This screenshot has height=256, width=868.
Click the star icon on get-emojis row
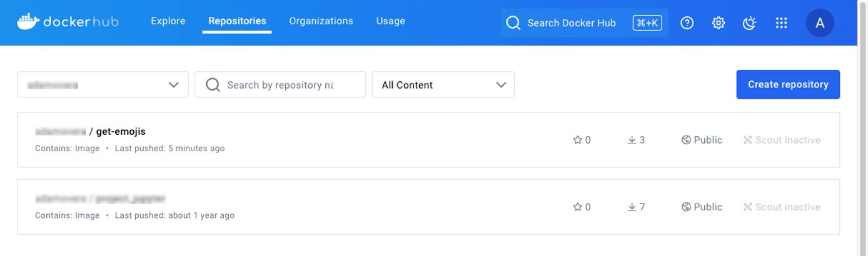click(x=578, y=140)
